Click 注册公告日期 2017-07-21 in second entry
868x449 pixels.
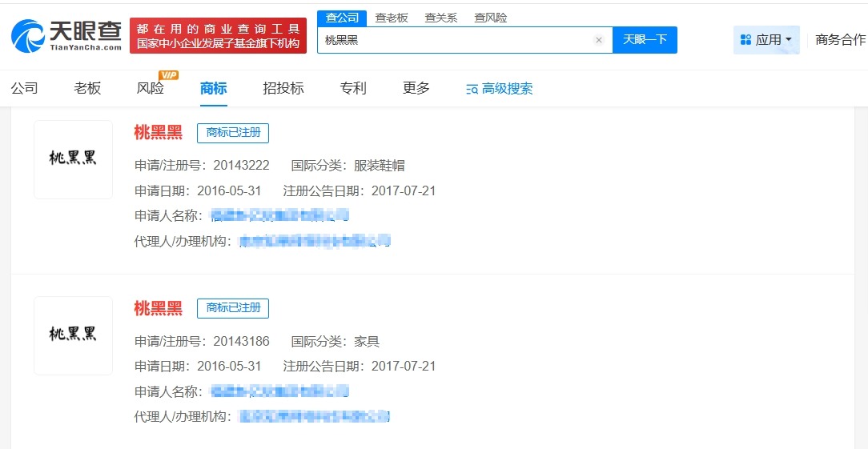click(360, 366)
